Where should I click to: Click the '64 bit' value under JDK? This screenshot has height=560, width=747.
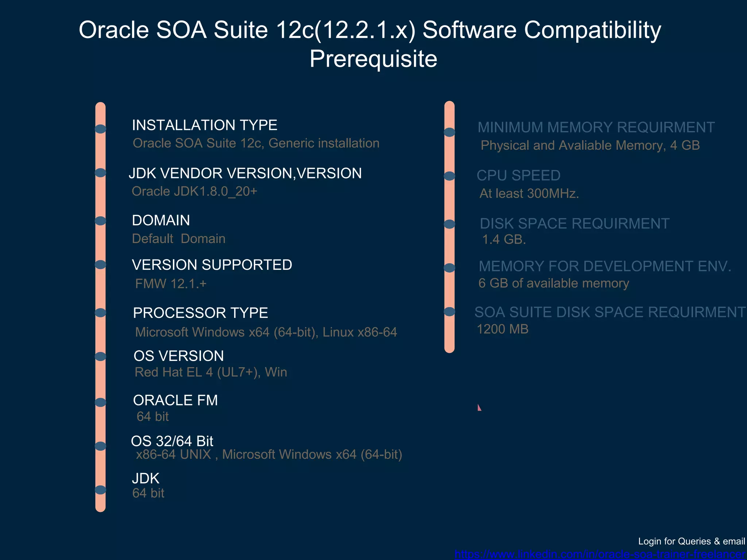coord(148,493)
